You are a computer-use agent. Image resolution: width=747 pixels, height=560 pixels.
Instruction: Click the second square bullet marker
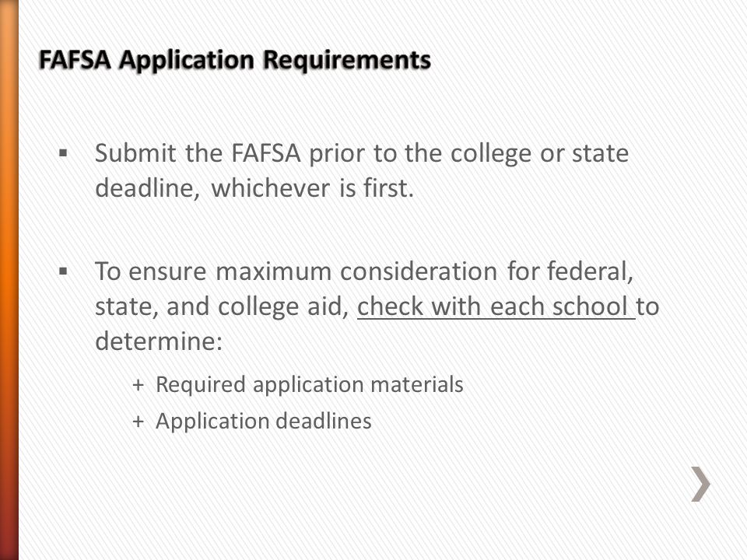point(63,271)
